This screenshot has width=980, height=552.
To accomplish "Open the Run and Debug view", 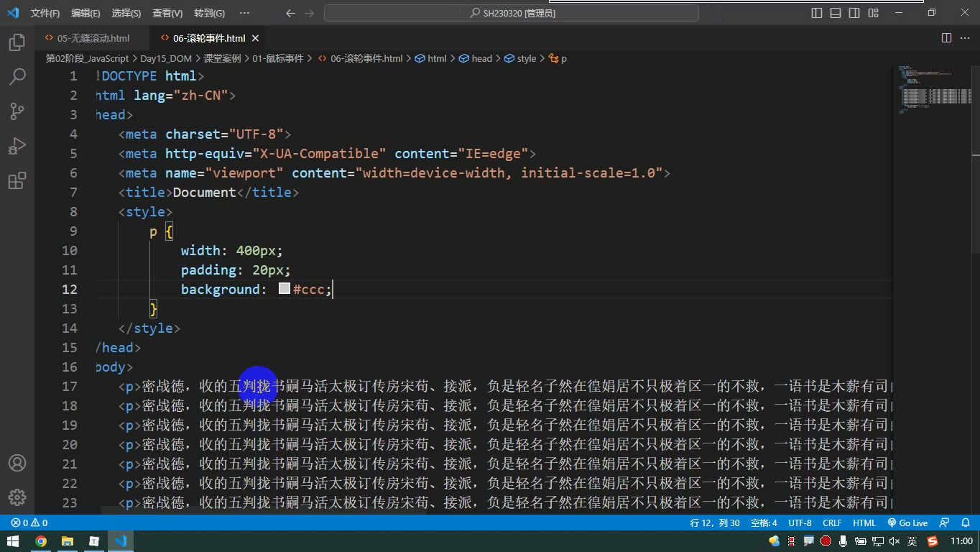I will coord(17,146).
